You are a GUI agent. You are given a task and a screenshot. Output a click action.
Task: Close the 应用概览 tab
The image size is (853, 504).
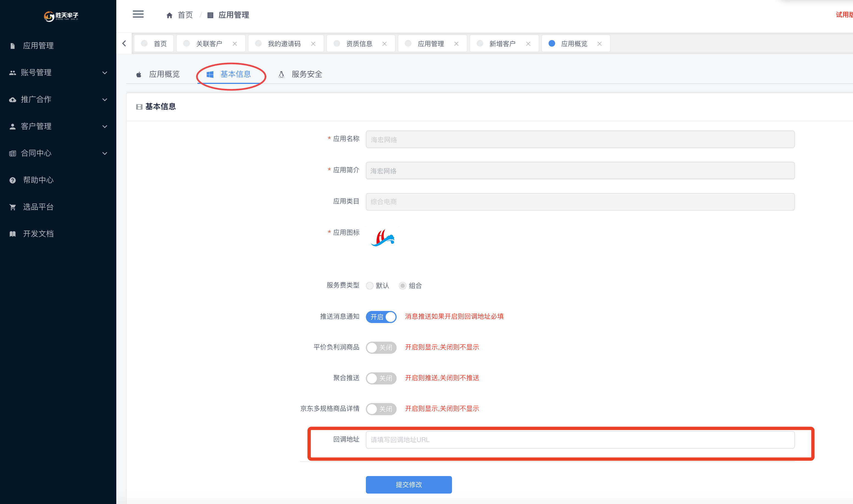(x=600, y=44)
